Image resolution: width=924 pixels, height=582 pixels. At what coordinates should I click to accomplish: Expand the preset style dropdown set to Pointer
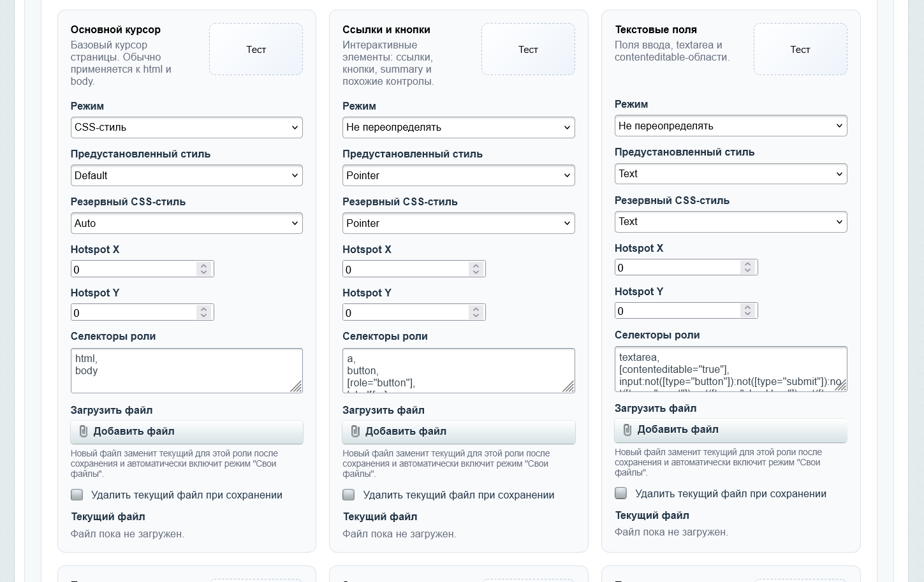458,175
